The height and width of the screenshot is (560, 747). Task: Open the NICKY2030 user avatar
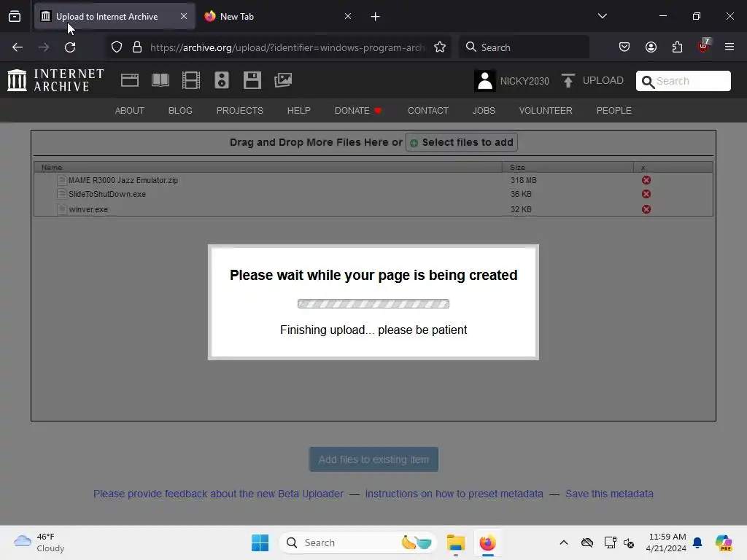pos(485,80)
